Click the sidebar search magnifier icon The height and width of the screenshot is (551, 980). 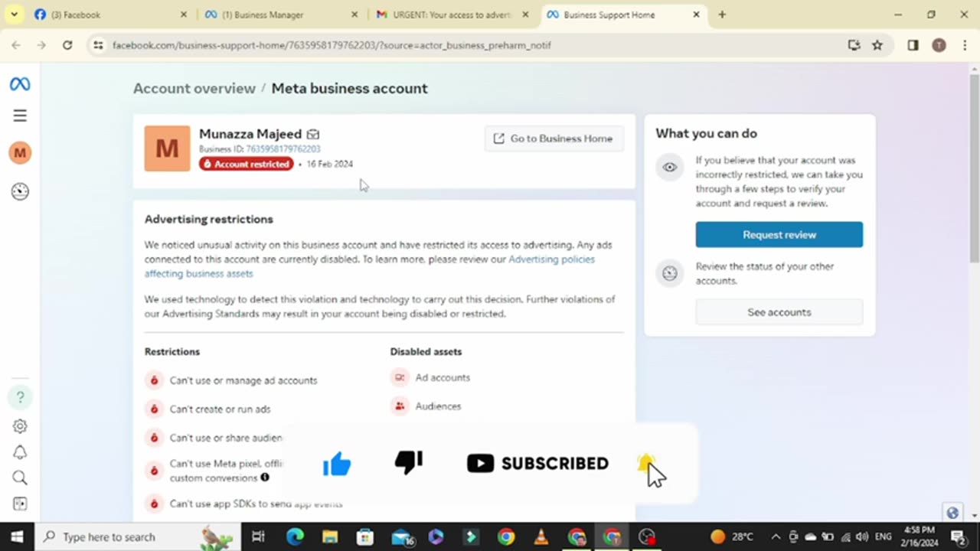coord(20,478)
